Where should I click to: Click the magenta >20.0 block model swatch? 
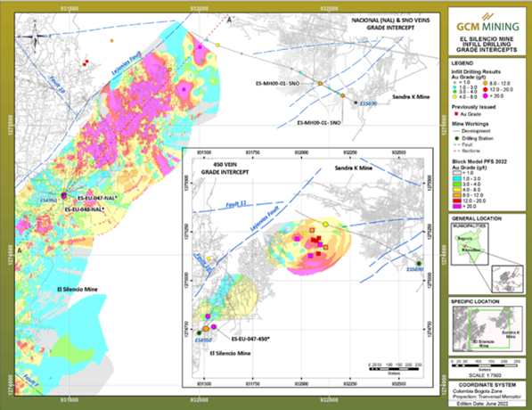(456, 206)
